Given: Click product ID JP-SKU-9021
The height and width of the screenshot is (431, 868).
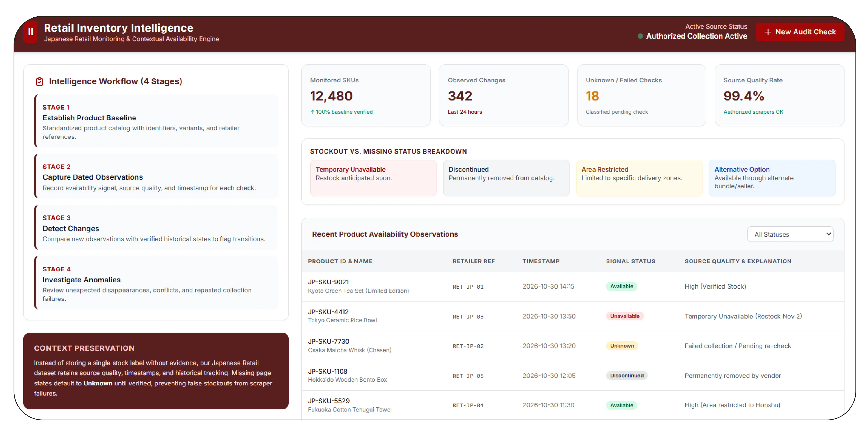Looking at the screenshot, I should coord(328,282).
